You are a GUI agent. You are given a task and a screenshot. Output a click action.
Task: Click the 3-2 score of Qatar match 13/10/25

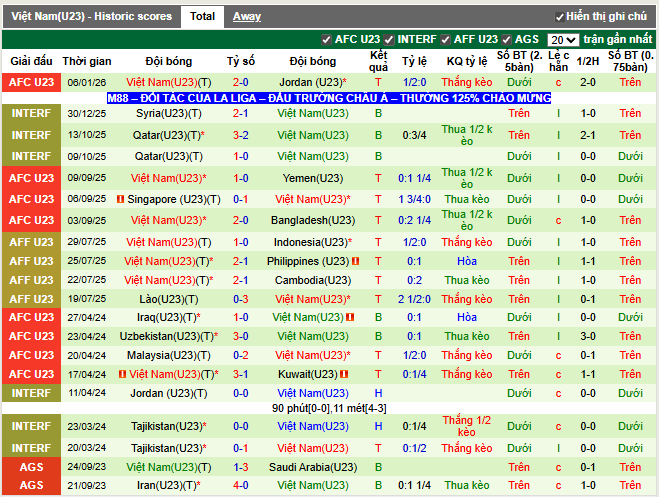[241, 135]
